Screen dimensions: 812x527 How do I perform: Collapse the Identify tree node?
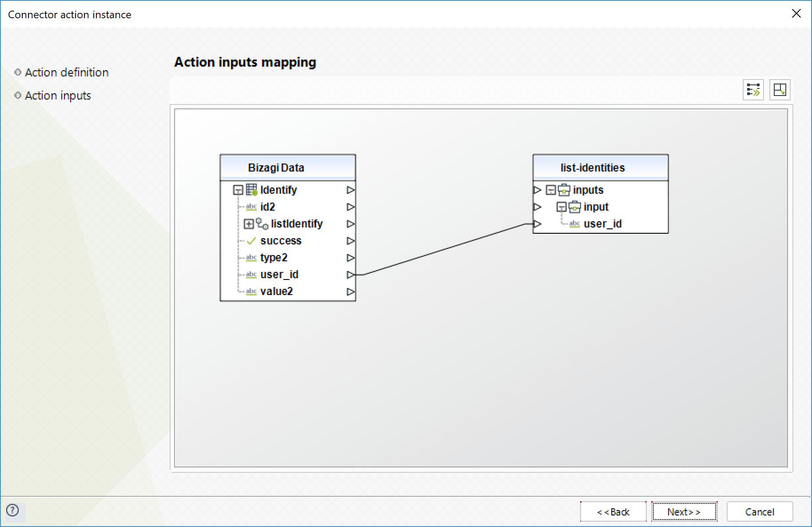238,190
